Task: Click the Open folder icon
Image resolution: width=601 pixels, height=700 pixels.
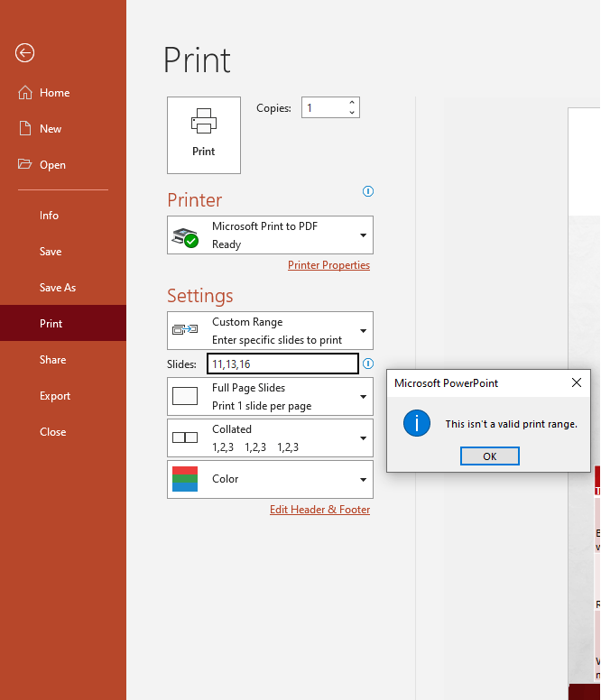Action: (25, 164)
